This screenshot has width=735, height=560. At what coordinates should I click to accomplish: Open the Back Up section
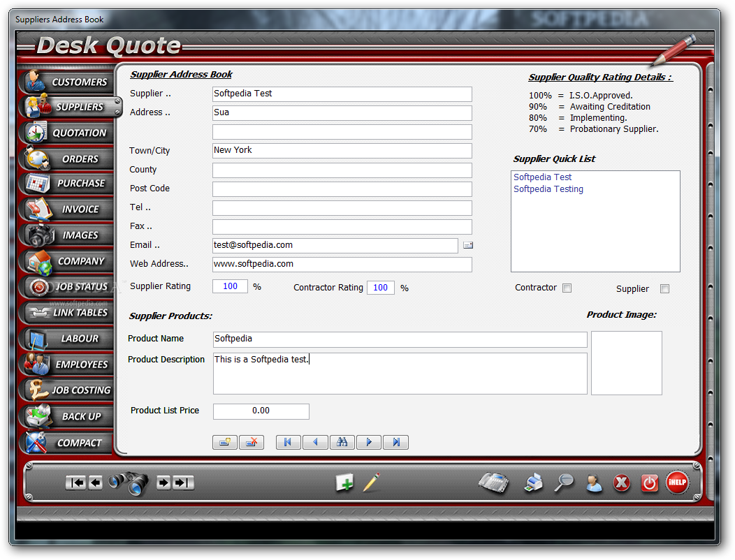tap(66, 416)
